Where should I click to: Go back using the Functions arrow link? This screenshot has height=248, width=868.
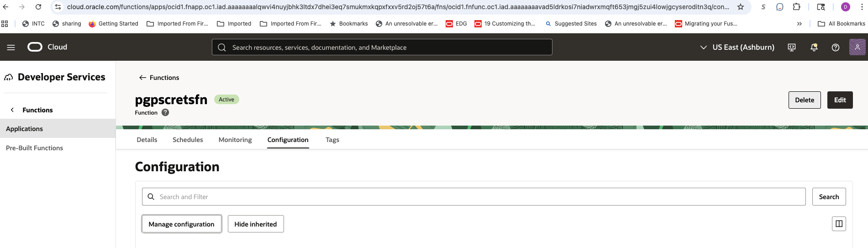(x=159, y=78)
